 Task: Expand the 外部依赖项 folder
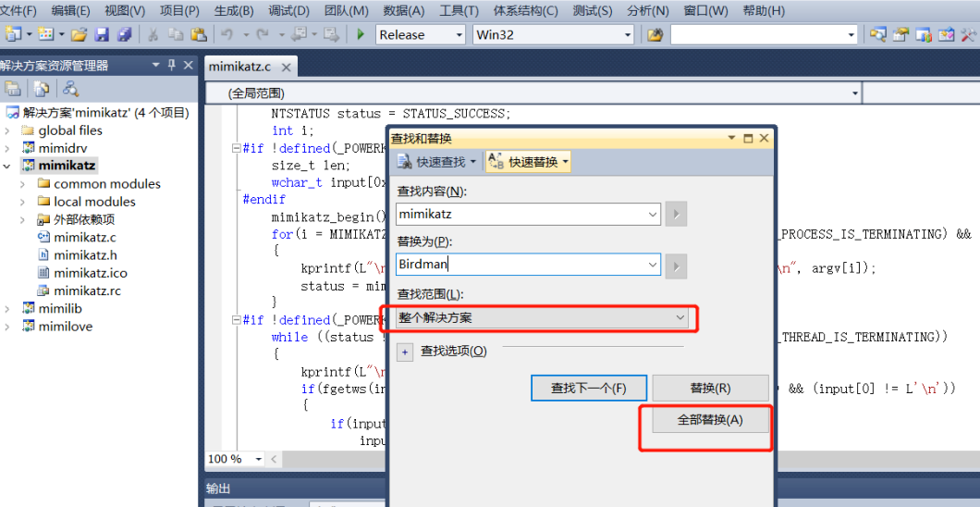[x=22, y=220]
